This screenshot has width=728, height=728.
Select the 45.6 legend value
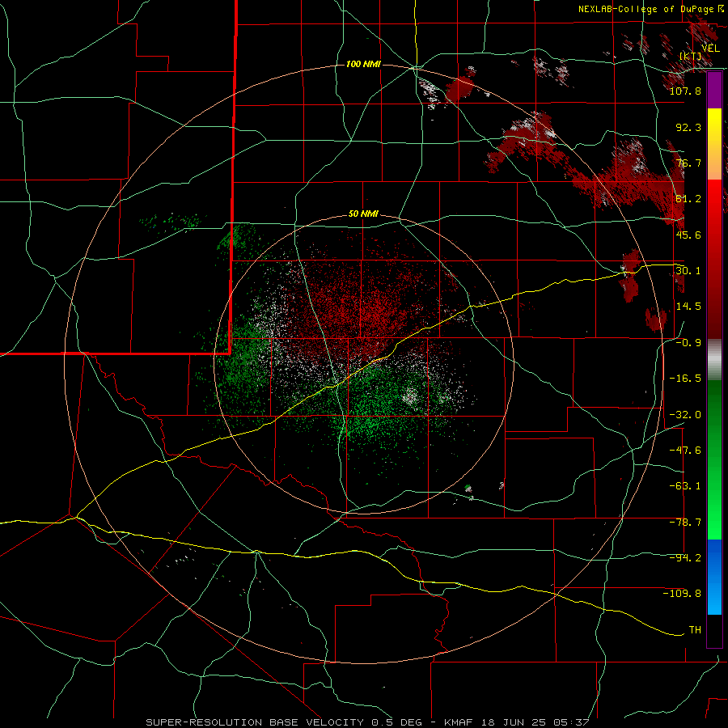coord(688,235)
